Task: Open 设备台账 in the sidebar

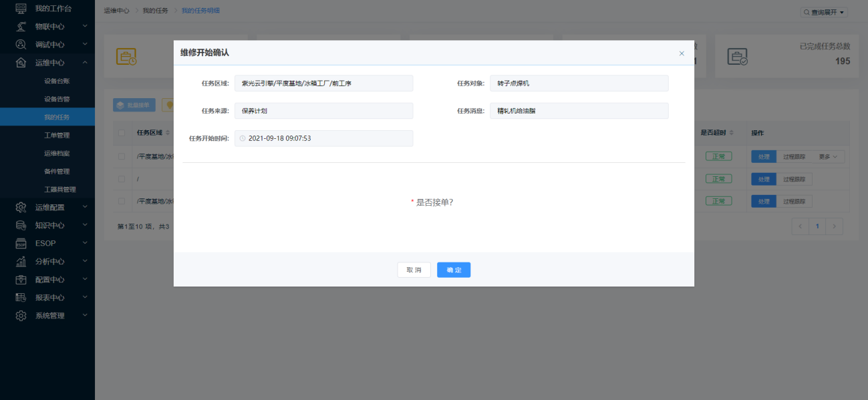Action: tap(57, 81)
